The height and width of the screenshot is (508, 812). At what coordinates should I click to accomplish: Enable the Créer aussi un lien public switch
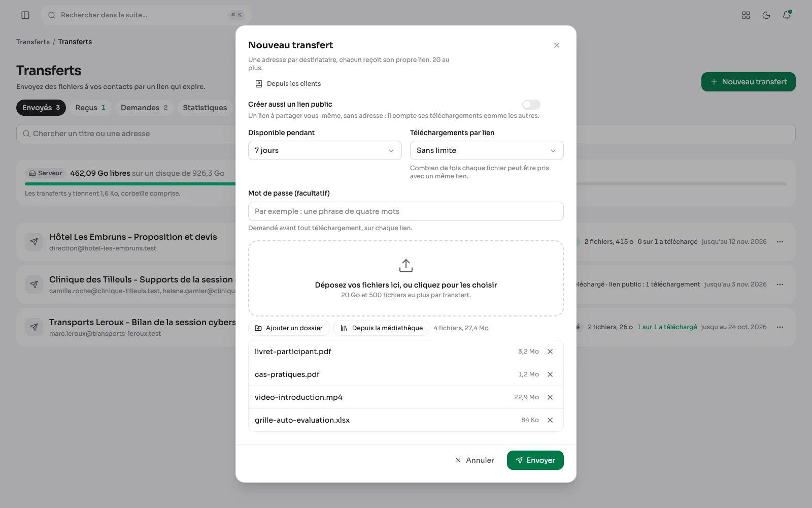(x=531, y=105)
